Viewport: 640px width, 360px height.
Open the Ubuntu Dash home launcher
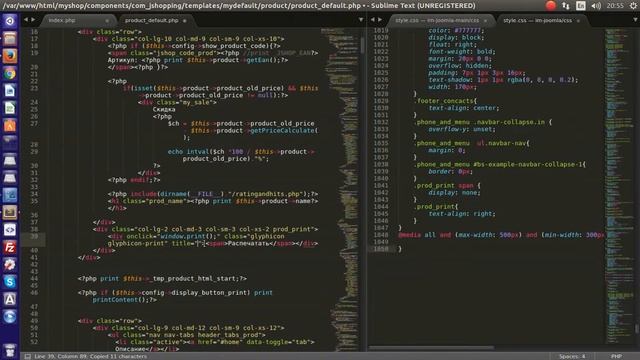click(x=10, y=21)
